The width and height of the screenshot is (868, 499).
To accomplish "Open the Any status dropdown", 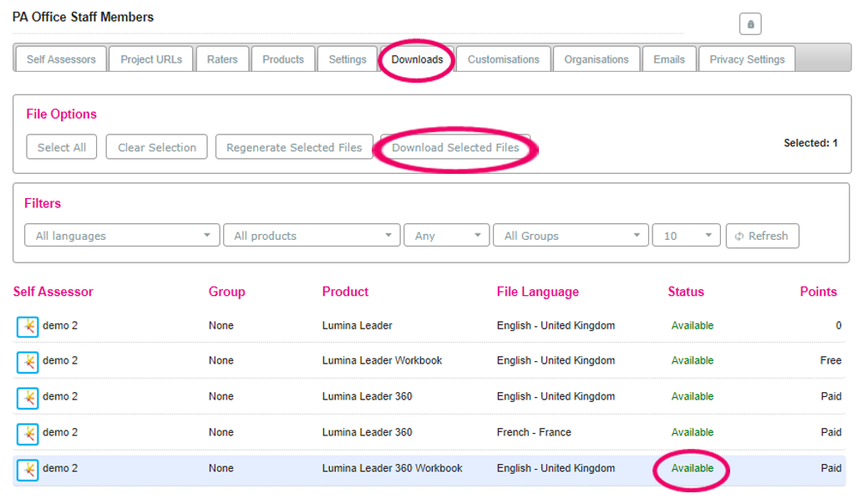I will pos(447,236).
